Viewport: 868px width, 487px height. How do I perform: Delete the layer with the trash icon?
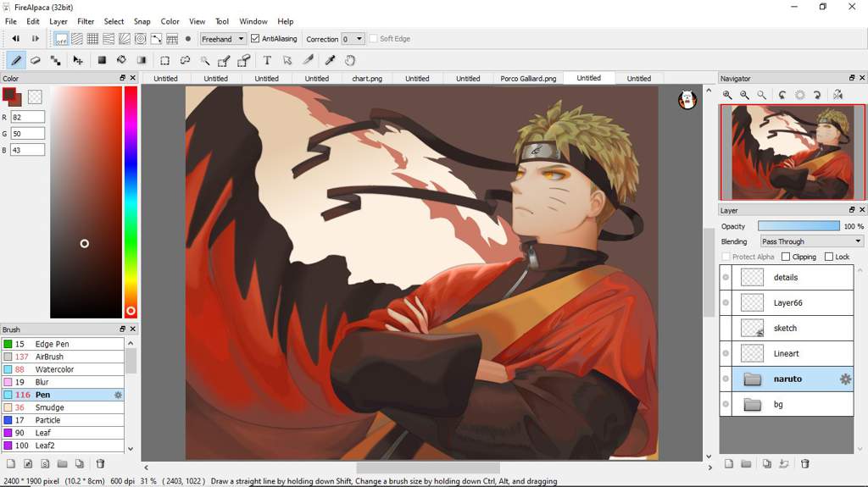click(805, 464)
